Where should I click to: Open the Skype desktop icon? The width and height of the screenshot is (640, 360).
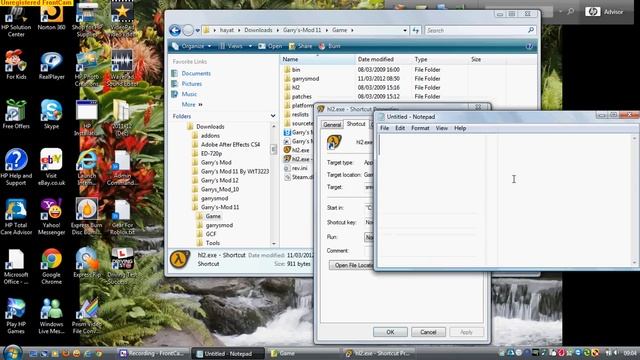tap(51, 114)
